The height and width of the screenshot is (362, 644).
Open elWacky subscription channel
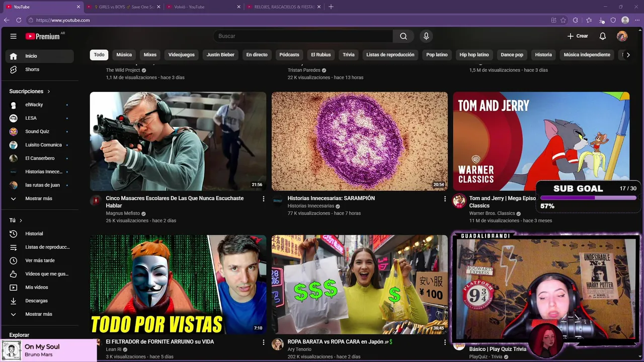pyautogui.click(x=39, y=105)
